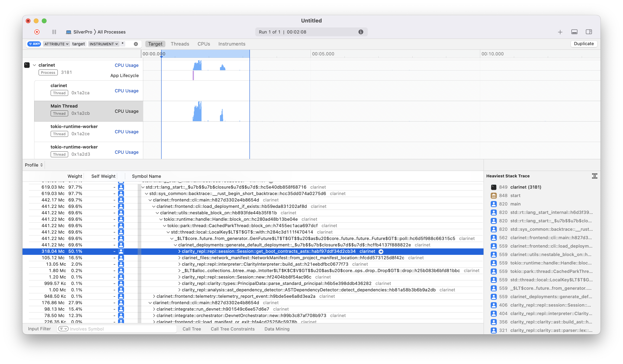Image resolution: width=623 pixels, height=364 pixels.
Task: Toggle the blue ANY filter token
Action: point(34,44)
